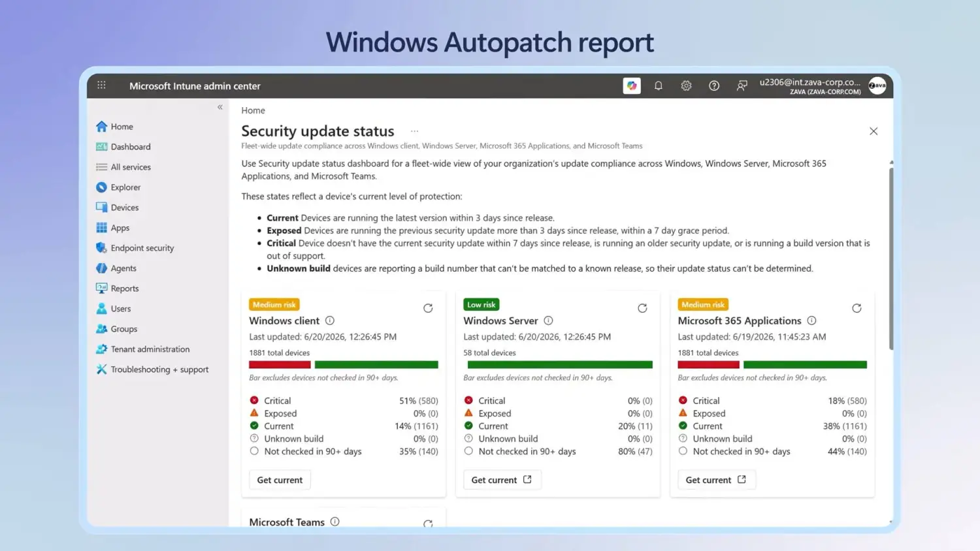Click "Last updated: 6/19/2026, 11:45:23 AM" text

tap(752, 337)
